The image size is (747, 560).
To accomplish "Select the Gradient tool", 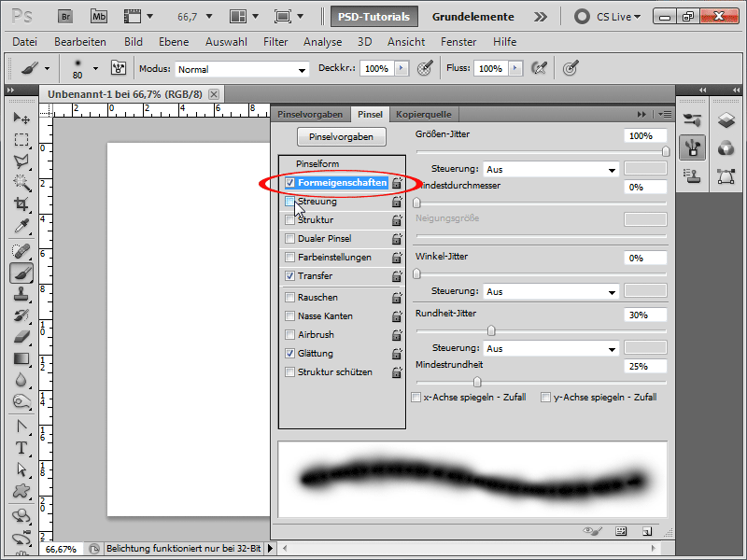I will [21, 358].
